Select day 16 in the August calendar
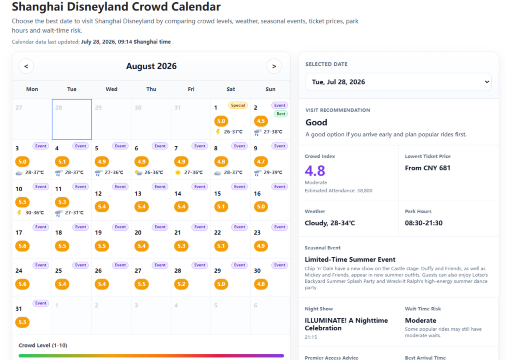This screenshot has width=506, height=360. click(270, 200)
